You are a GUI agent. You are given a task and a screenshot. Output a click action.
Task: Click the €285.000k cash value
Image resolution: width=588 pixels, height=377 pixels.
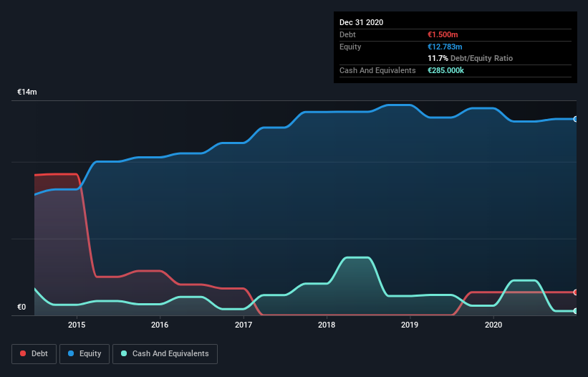(445, 70)
